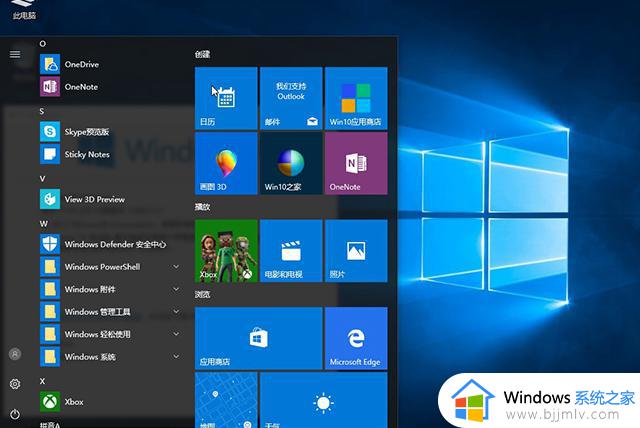Open the Windows 管理工具 folder

tap(110, 311)
